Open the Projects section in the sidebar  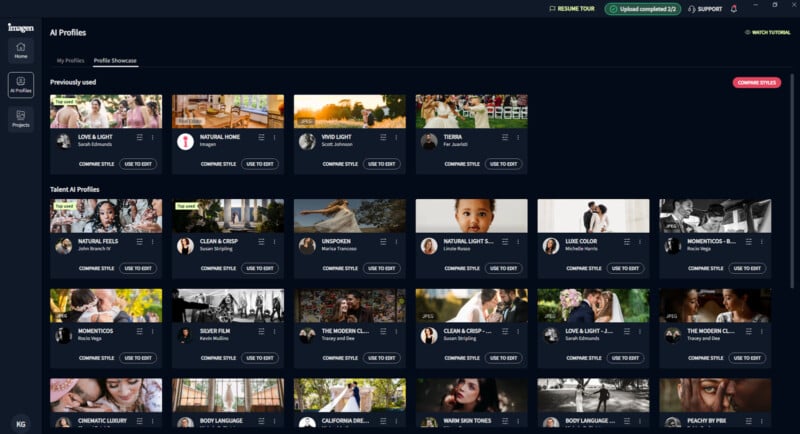point(21,119)
